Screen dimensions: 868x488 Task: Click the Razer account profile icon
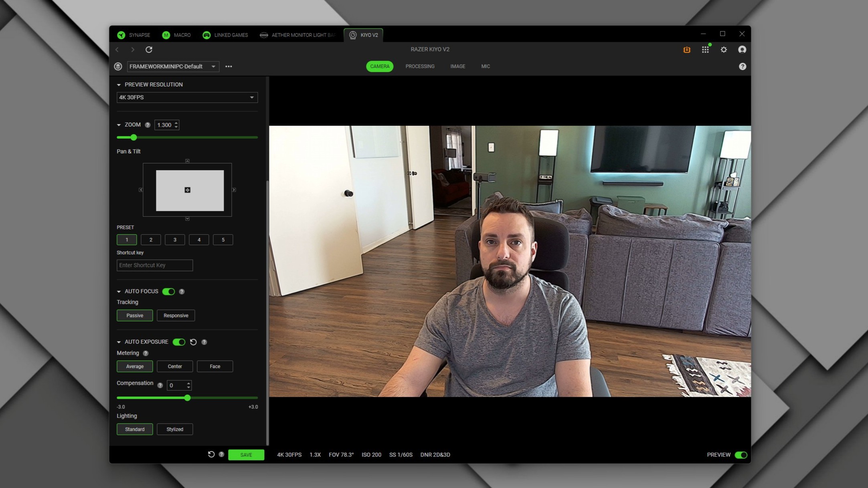click(742, 50)
